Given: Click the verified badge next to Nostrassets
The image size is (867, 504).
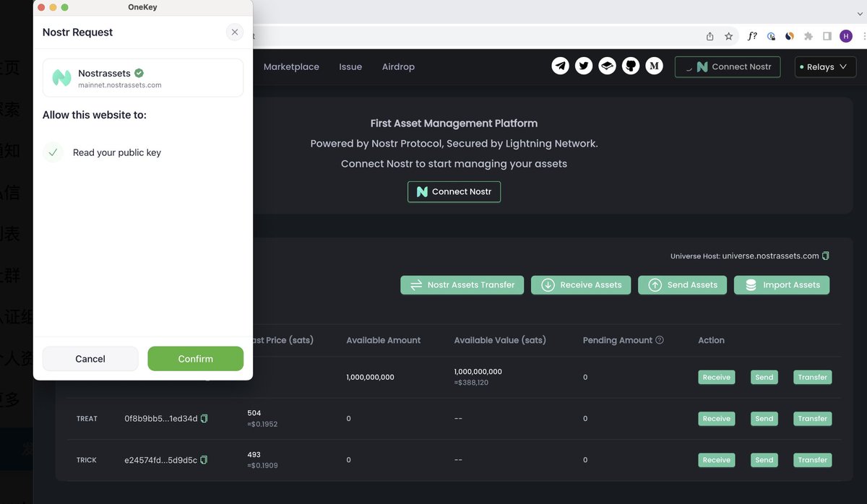Looking at the screenshot, I should pyautogui.click(x=139, y=73).
